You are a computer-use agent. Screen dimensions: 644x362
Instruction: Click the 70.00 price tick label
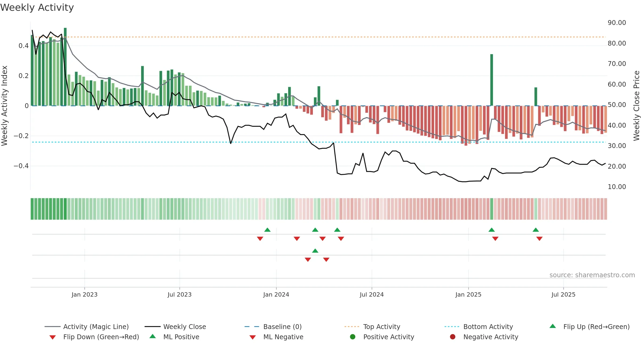tap(617, 64)
